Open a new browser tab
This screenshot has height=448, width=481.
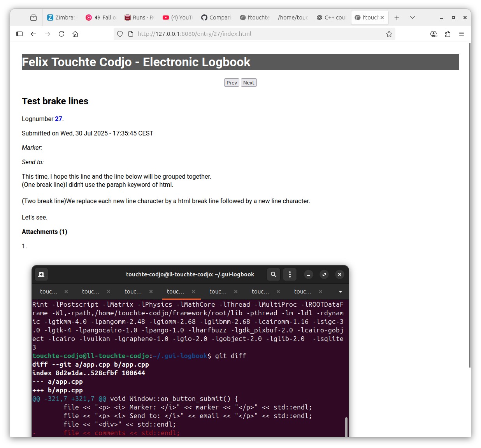[x=397, y=18]
